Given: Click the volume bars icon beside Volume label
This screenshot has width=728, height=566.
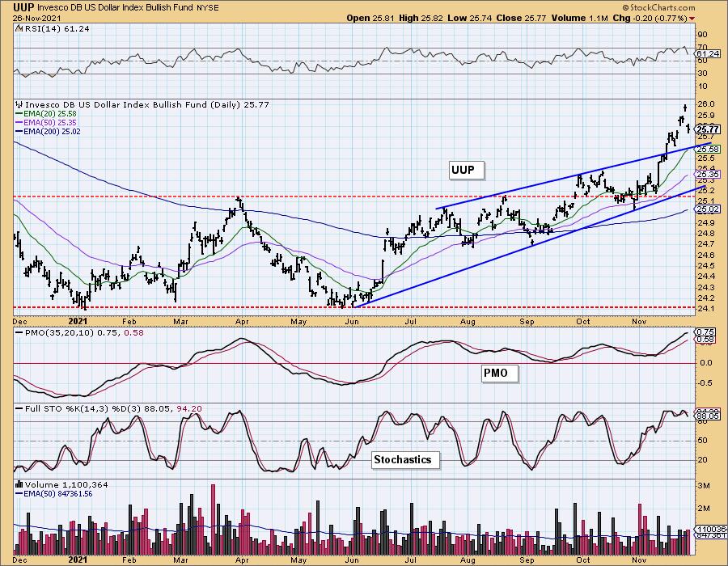Looking at the screenshot, I should 19,484.
